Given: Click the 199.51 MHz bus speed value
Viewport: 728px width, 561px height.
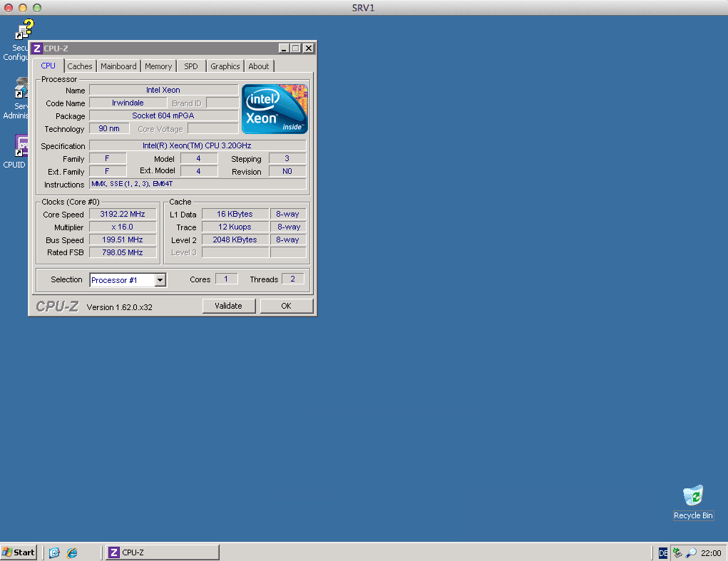Looking at the screenshot, I should (123, 240).
